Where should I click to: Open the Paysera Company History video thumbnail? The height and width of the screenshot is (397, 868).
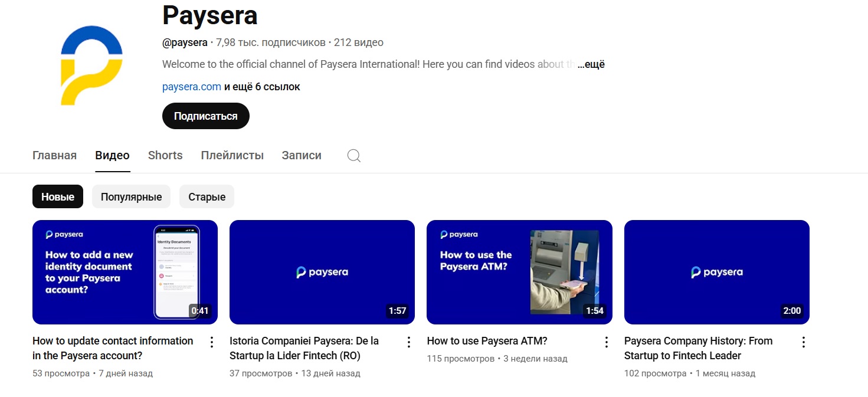[716, 272]
